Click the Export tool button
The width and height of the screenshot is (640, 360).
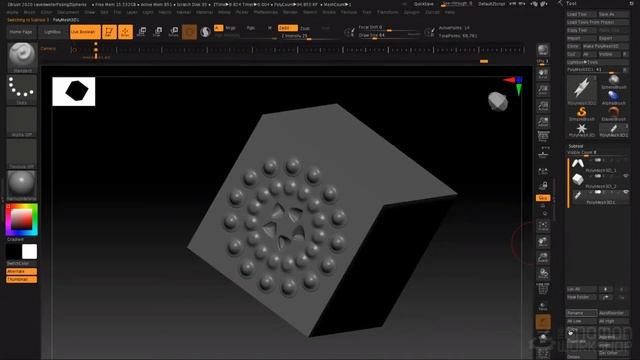(613, 38)
